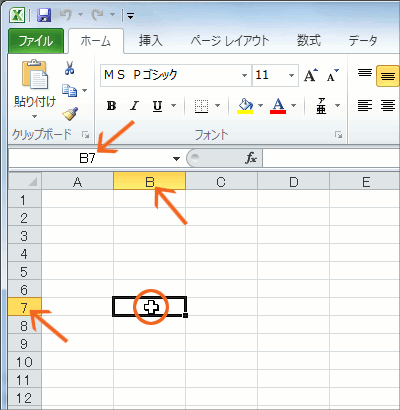Click the Cut scissors icon
This screenshot has height=410, width=400.
coord(69,68)
